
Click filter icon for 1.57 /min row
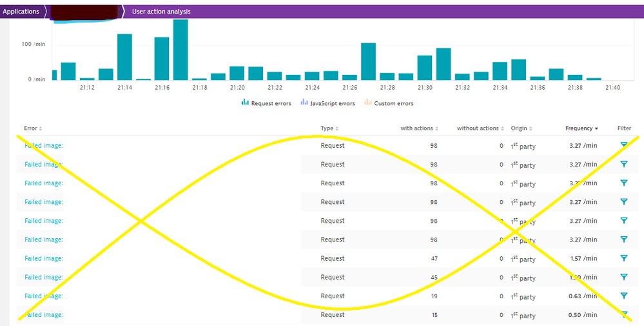pyautogui.click(x=623, y=258)
